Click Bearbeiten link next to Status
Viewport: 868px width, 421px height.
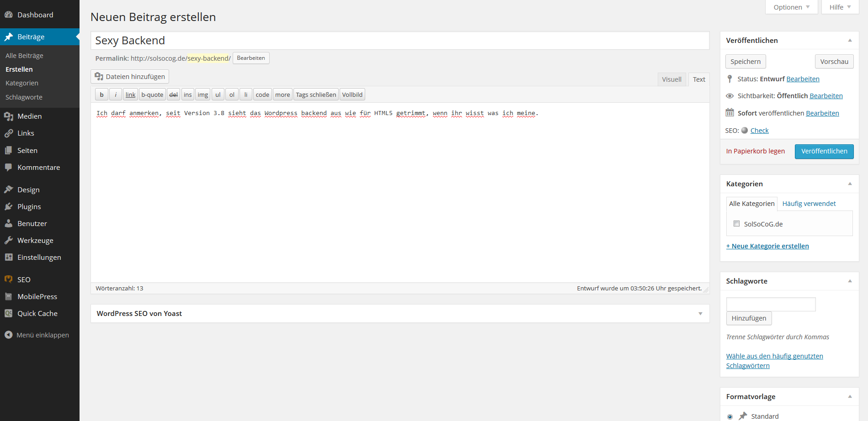(x=803, y=79)
